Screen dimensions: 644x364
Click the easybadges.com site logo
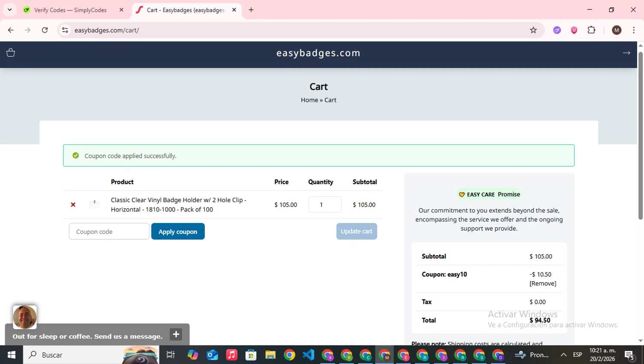[x=319, y=53]
